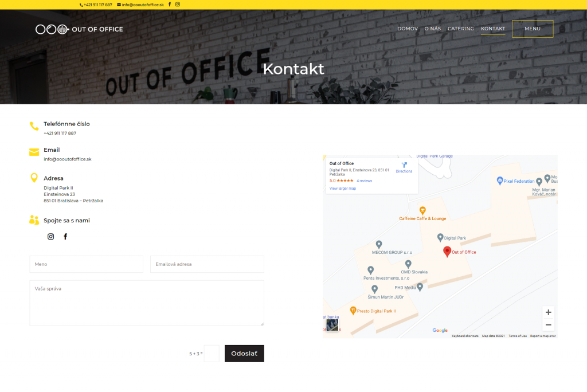Screen dimensions: 587x392
Task: Click the Caffeine Caffe & Lounge map pin
Action: (x=422, y=211)
